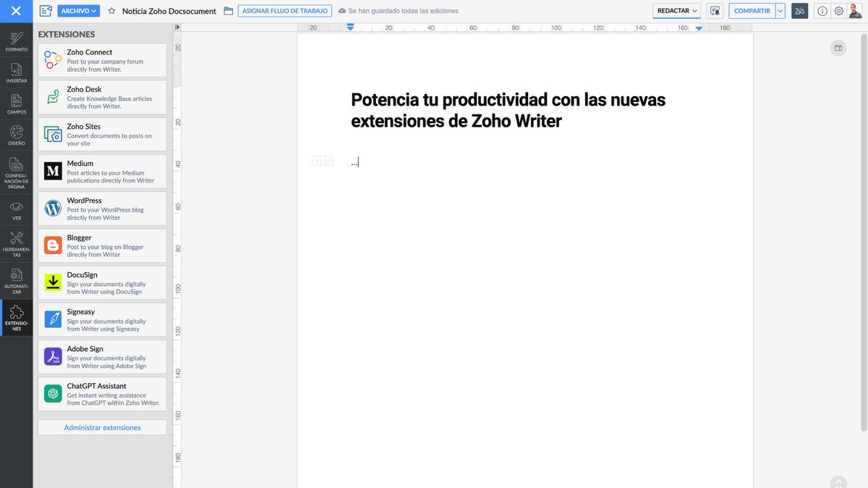Select the EXTENSIONES sidebar tab
The width and height of the screenshot is (868, 488).
pyautogui.click(x=16, y=318)
